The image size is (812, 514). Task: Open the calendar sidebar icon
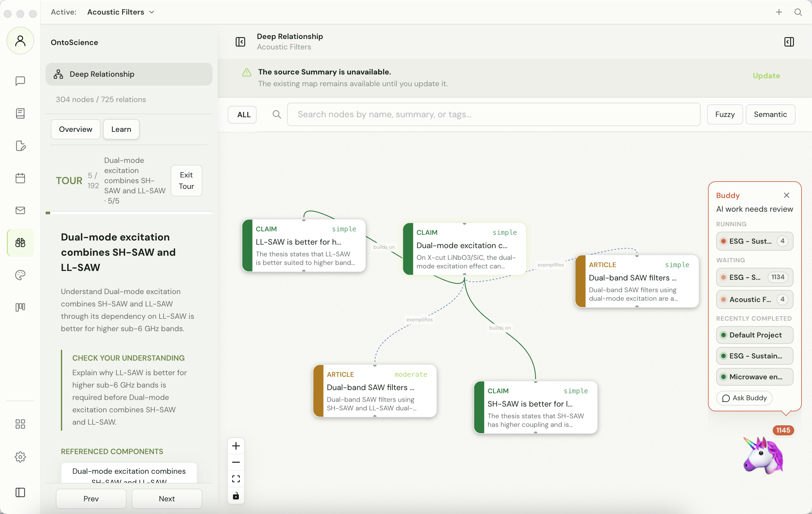20,178
